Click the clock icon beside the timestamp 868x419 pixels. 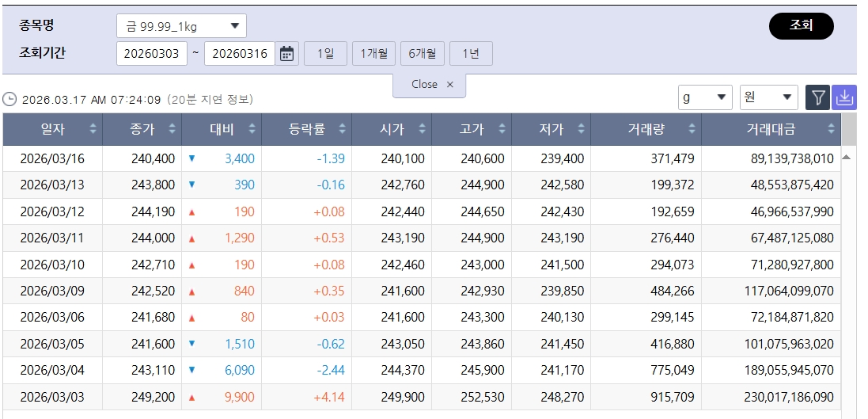pos(9,99)
